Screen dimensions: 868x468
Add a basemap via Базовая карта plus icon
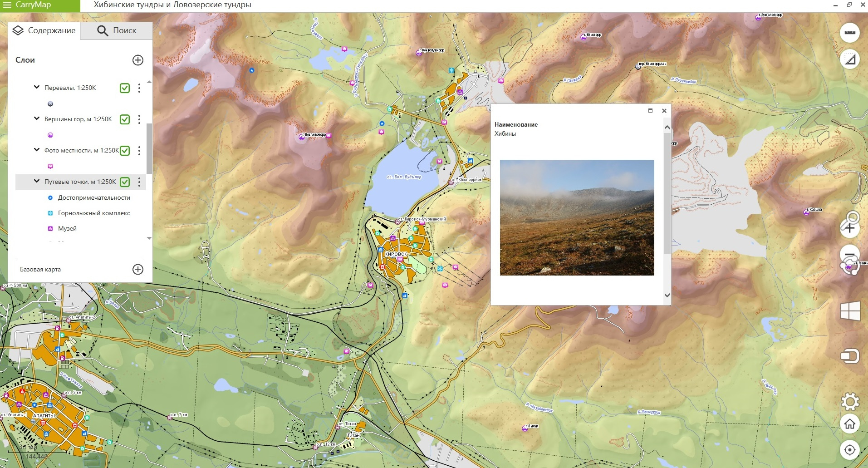pos(138,269)
